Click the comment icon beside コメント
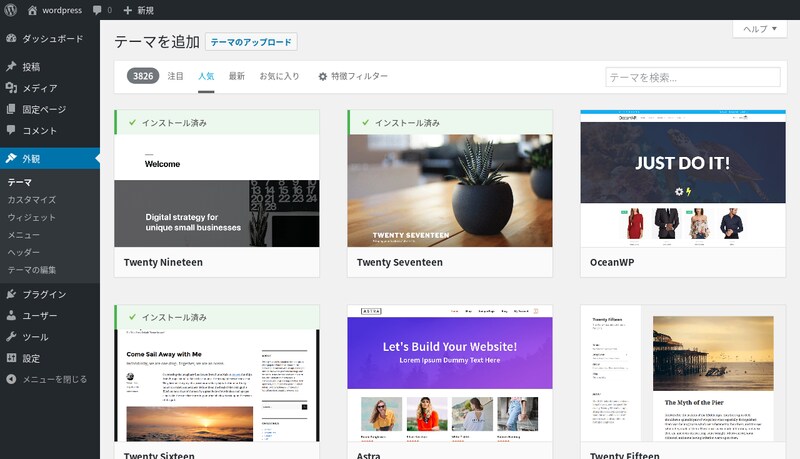The width and height of the screenshot is (800, 459). [11, 131]
